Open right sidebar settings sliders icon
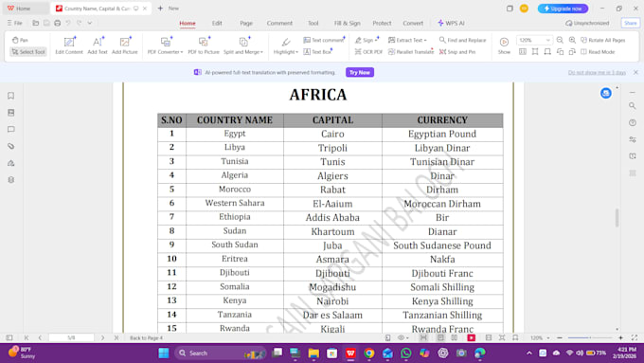 633,139
